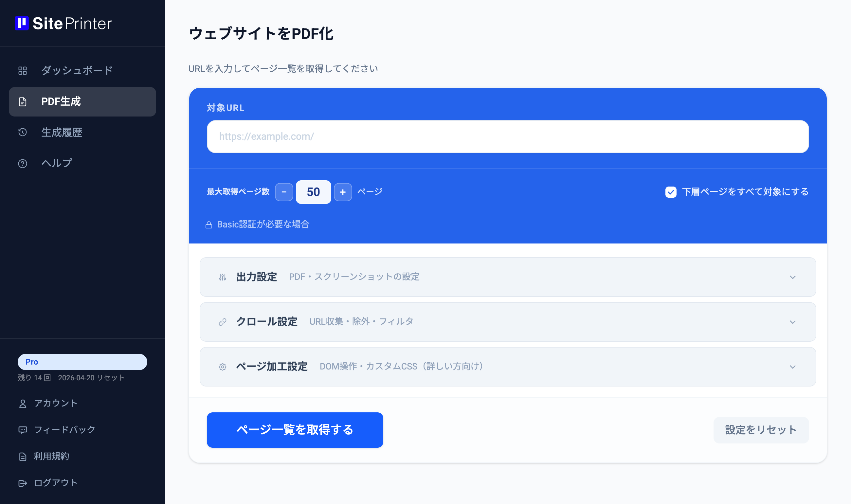
Task: Click the ページ一覧を取得する button
Action: coord(295,430)
